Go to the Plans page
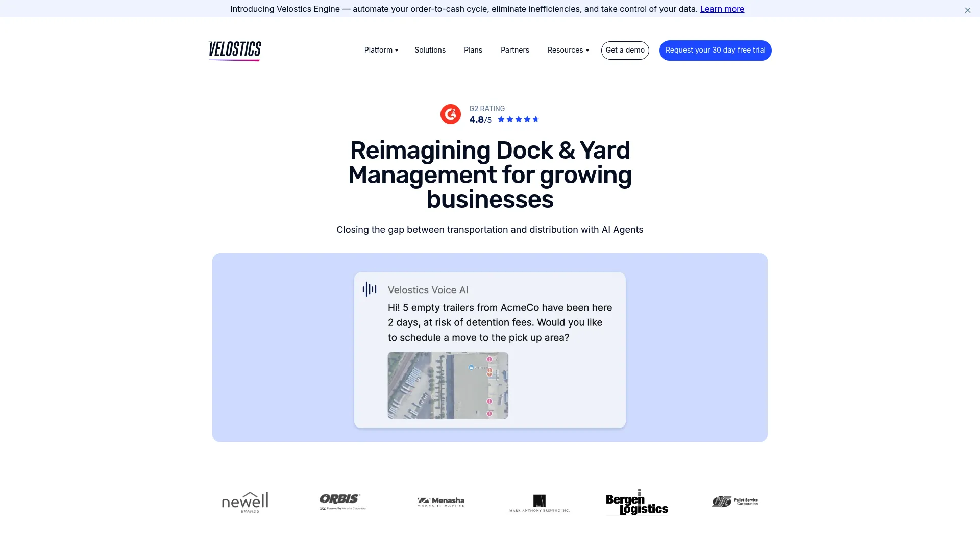980x551 pixels. (473, 50)
